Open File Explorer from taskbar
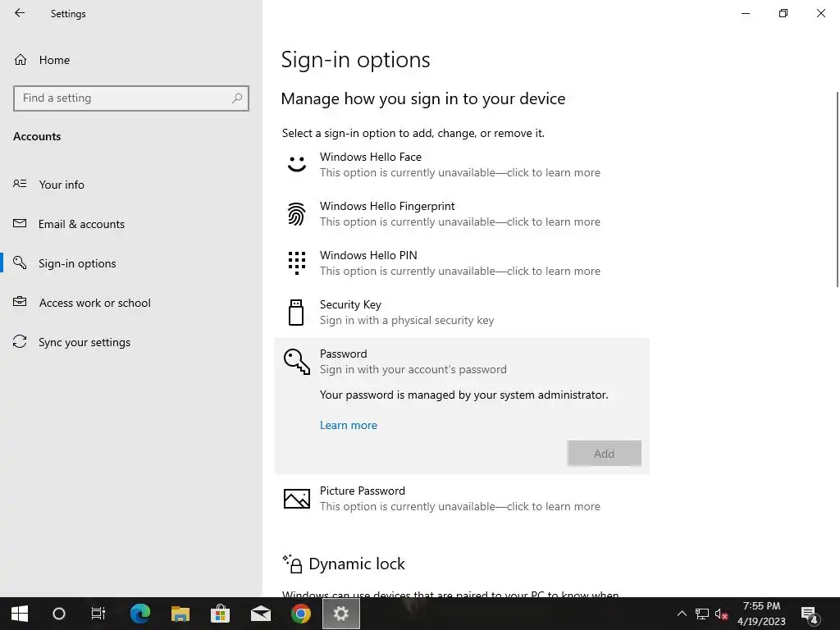The image size is (840, 630). pyautogui.click(x=180, y=614)
